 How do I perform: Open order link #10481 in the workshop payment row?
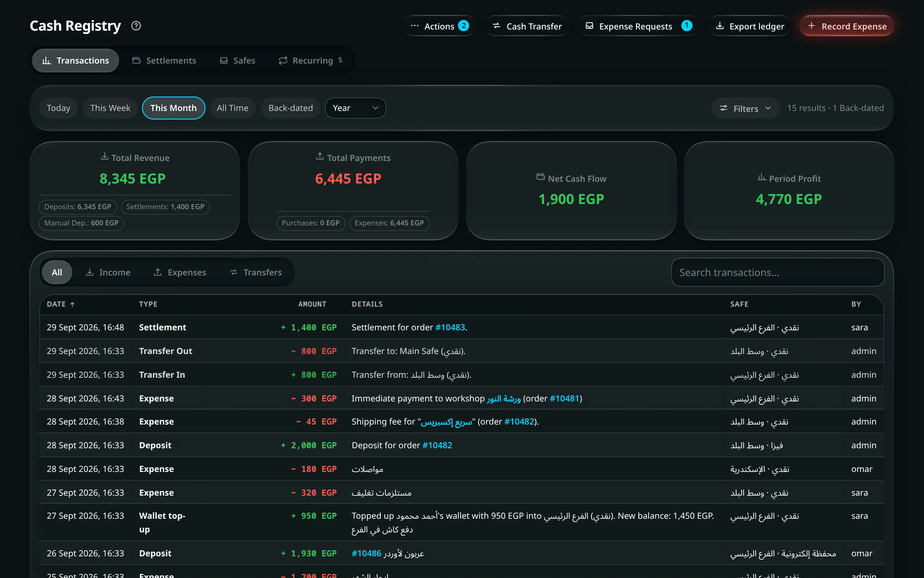564,398
